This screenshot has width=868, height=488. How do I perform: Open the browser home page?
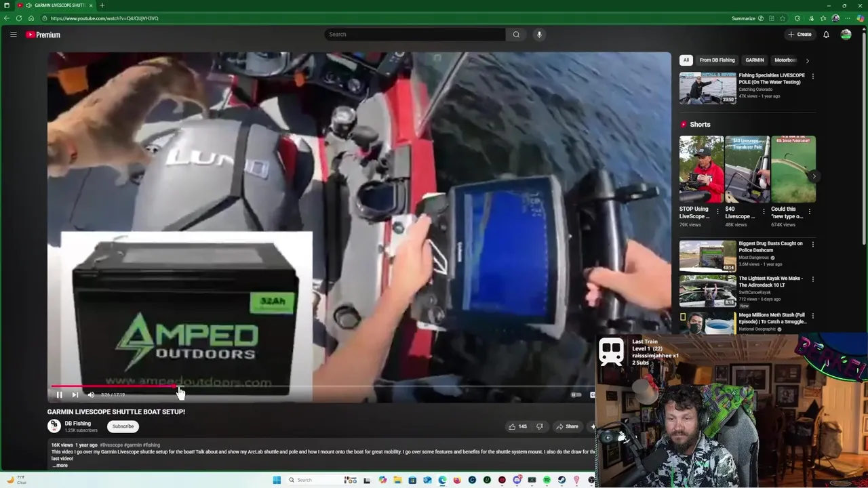[x=31, y=18]
